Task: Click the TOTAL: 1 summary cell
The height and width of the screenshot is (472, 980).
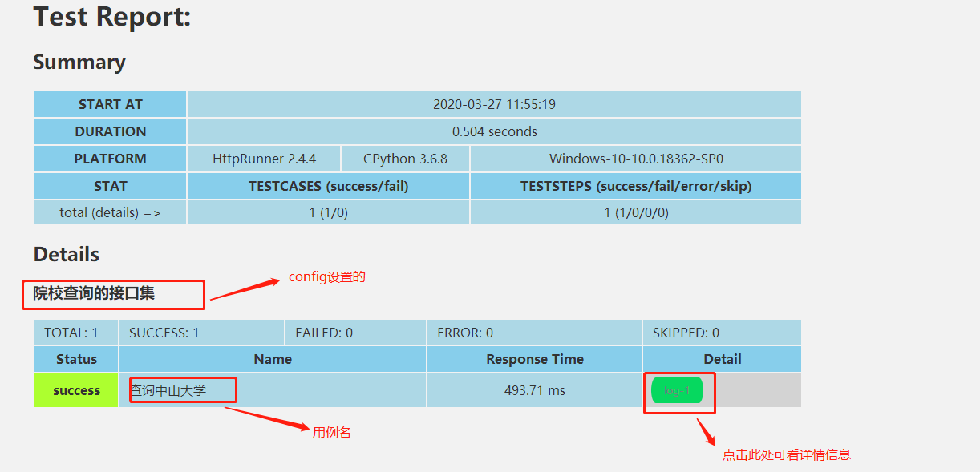Action: click(75, 332)
